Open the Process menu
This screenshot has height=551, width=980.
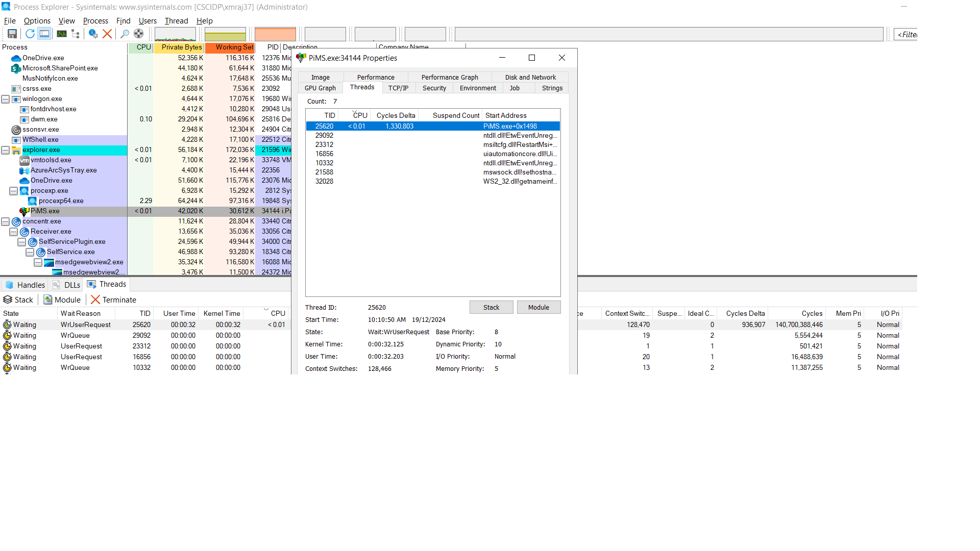click(95, 21)
